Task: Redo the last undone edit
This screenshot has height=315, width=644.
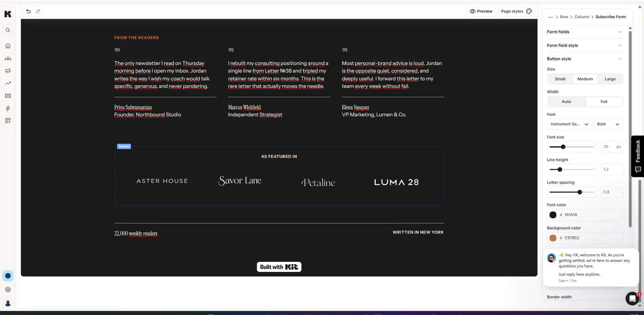Action: pos(38,11)
